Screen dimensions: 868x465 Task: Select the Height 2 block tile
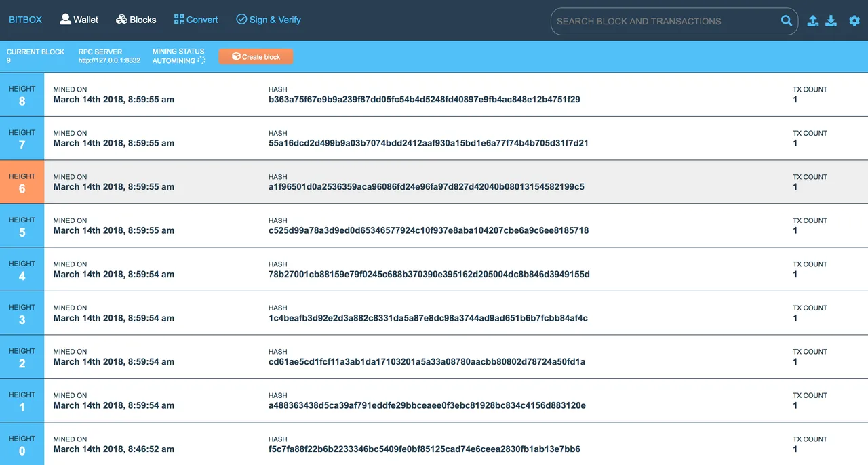tap(22, 357)
